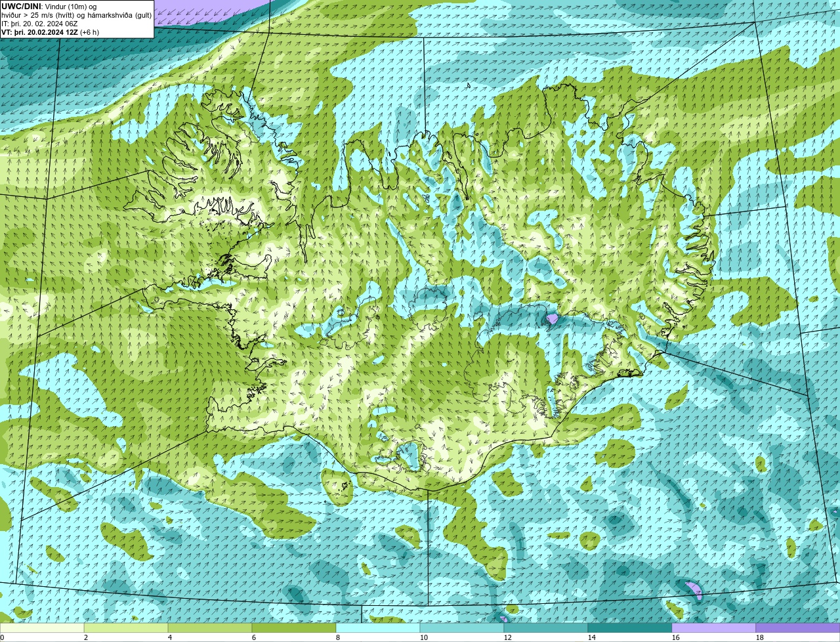840x642 pixels.
Task: Click the purple wind patch north of Vatnajökull
Action: (x=552, y=320)
